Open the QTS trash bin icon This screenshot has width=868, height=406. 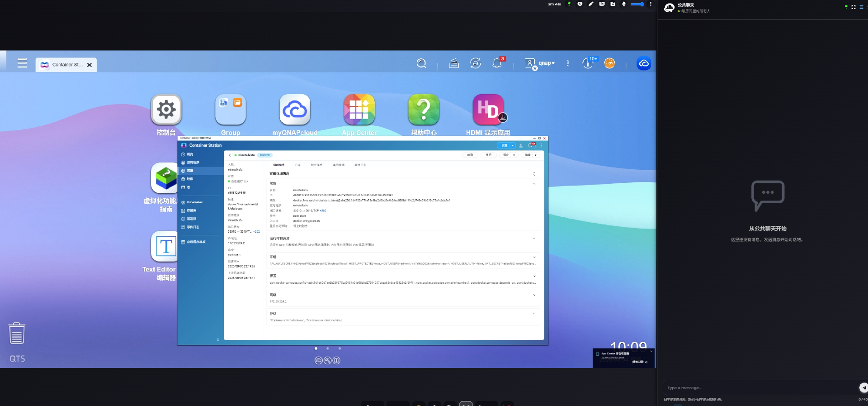click(x=17, y=334)
